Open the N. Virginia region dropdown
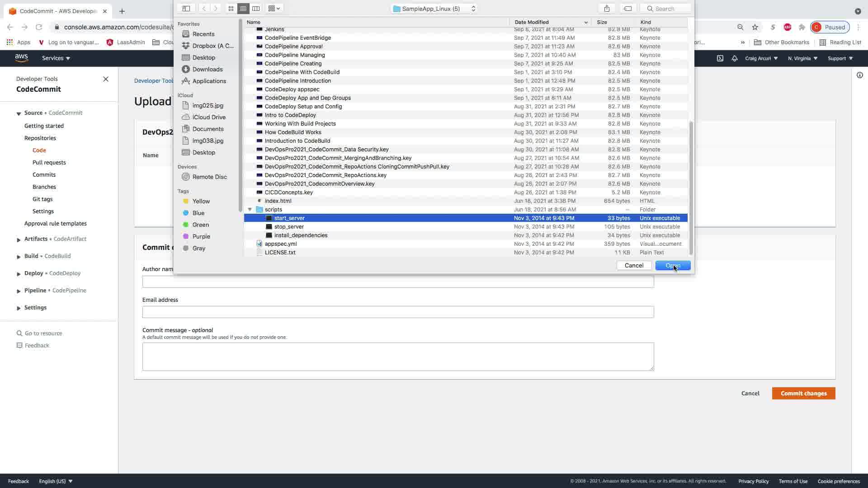 point(802,58)
